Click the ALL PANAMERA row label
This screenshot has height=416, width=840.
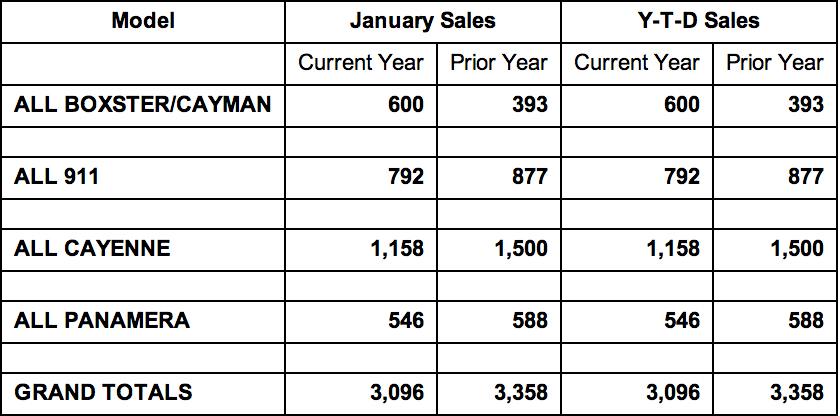tap(102, 320)
